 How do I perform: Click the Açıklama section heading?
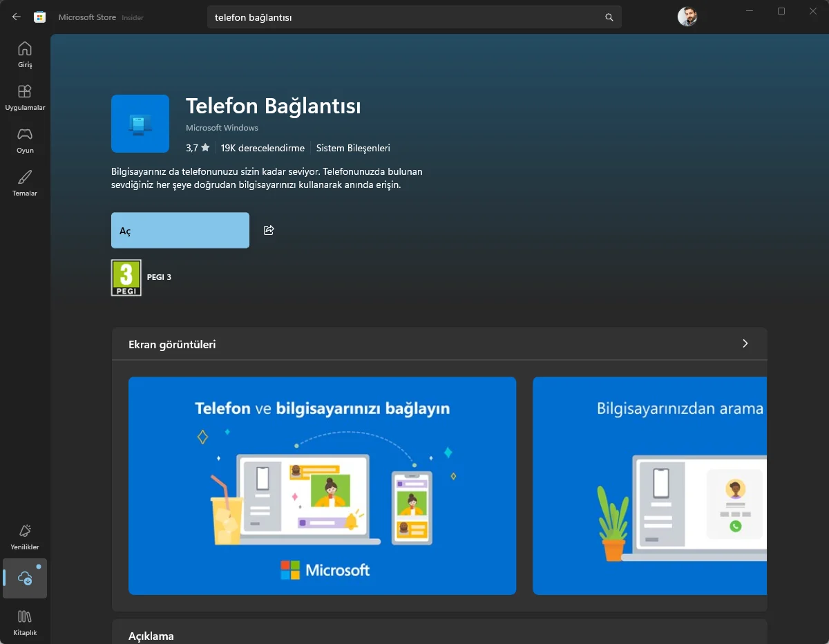151,636
